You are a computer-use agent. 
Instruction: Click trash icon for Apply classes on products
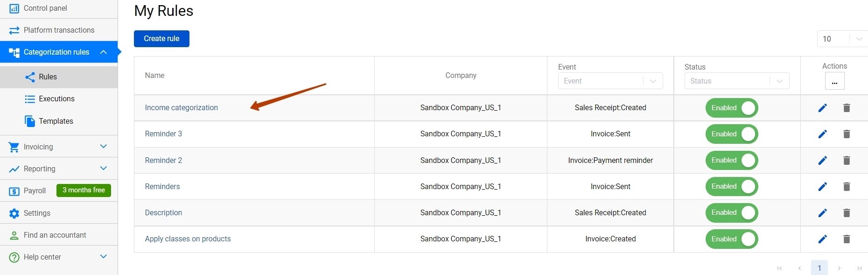click(x=847, y=239)
